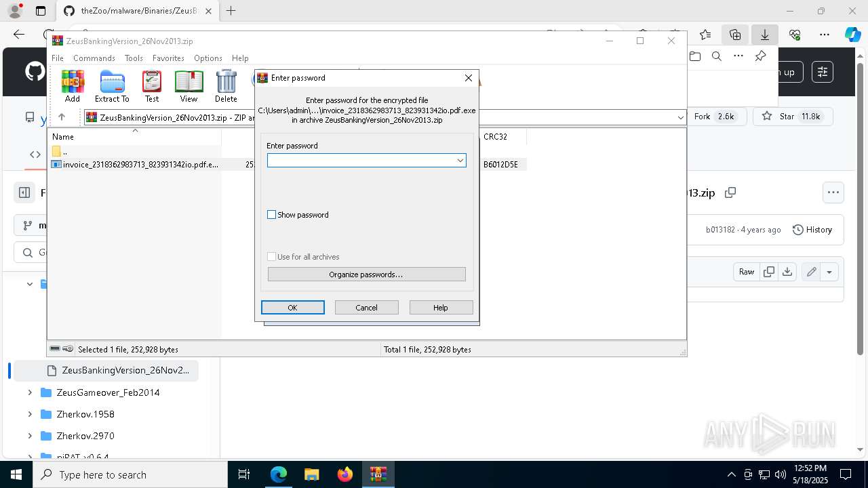The image size is (868, 488).
Task: Click GitHub logo in browser page
Action: [x=34, y=72]
